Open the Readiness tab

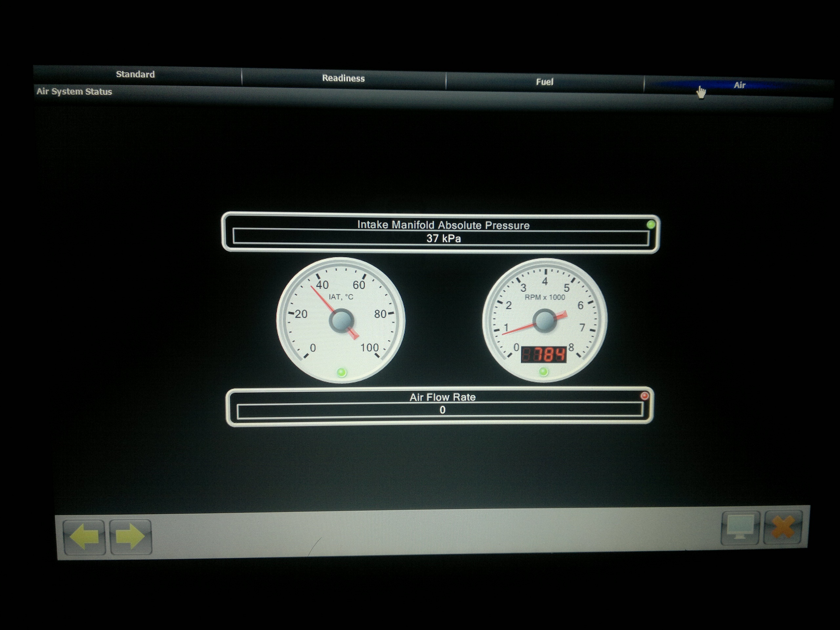[343, 78]
